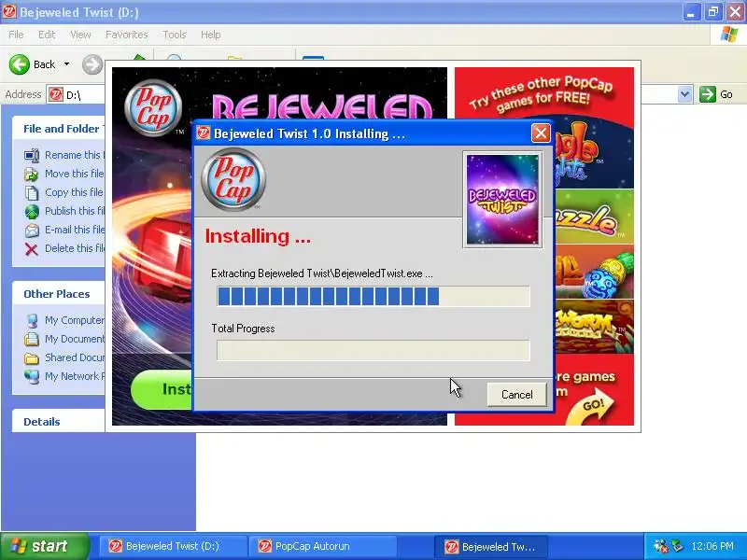
Task: Open the Edit menu in Explorer
Action: coord(47,35)
